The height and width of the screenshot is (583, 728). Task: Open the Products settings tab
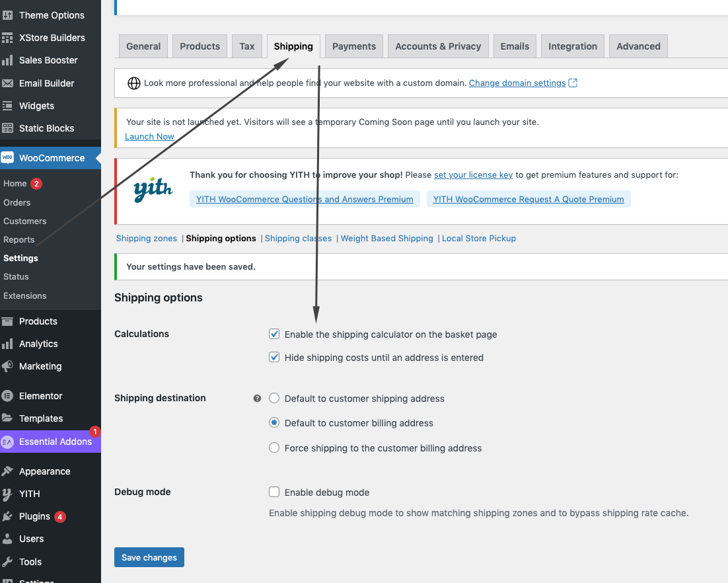tap(200, 46)
